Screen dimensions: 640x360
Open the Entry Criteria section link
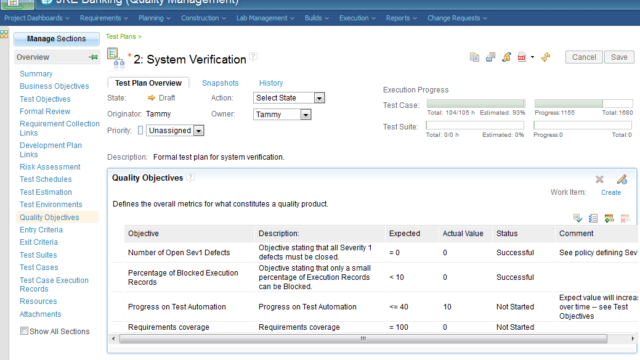point(41,230)
